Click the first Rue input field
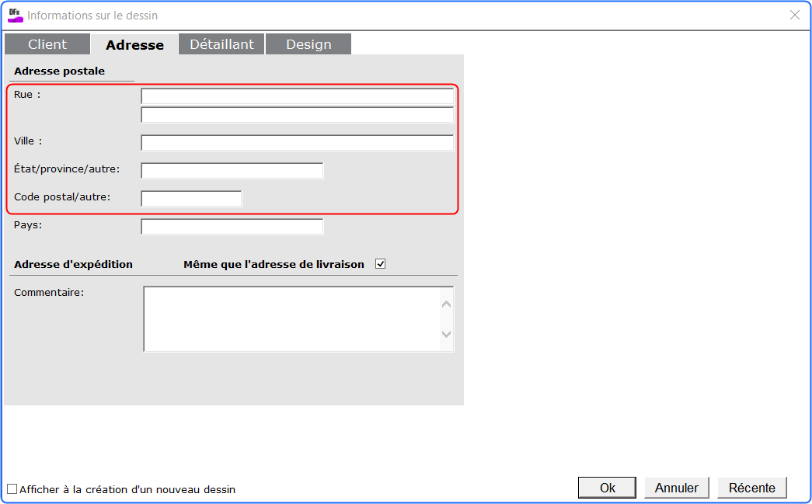 298,96
